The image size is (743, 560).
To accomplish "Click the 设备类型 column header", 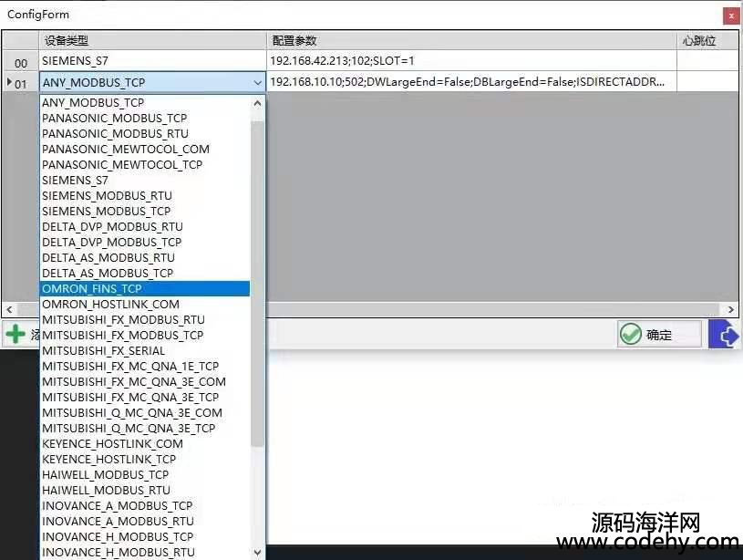I will pos(152,41).
